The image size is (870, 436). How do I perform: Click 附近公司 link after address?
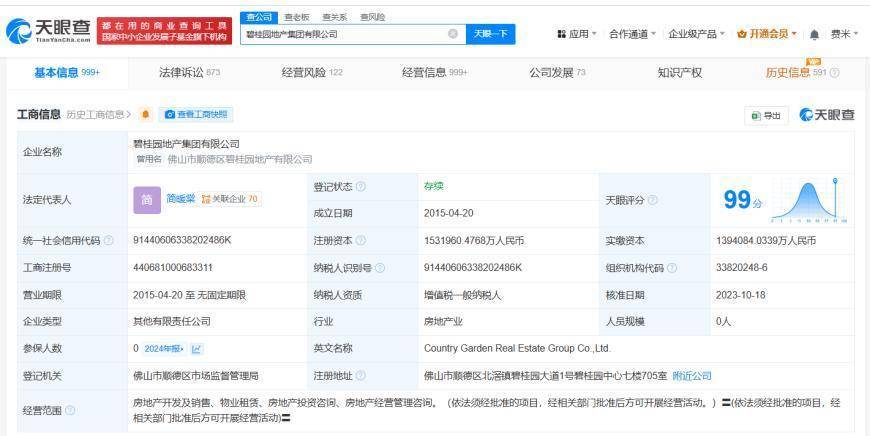click(x=691, y=376)
